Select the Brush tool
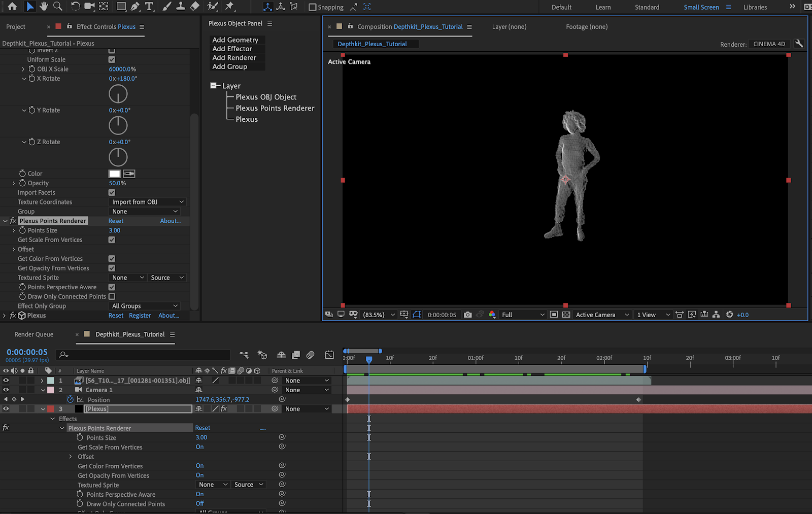Image resolution: width=812 pixels, height=514 pixels. [167, 7]
